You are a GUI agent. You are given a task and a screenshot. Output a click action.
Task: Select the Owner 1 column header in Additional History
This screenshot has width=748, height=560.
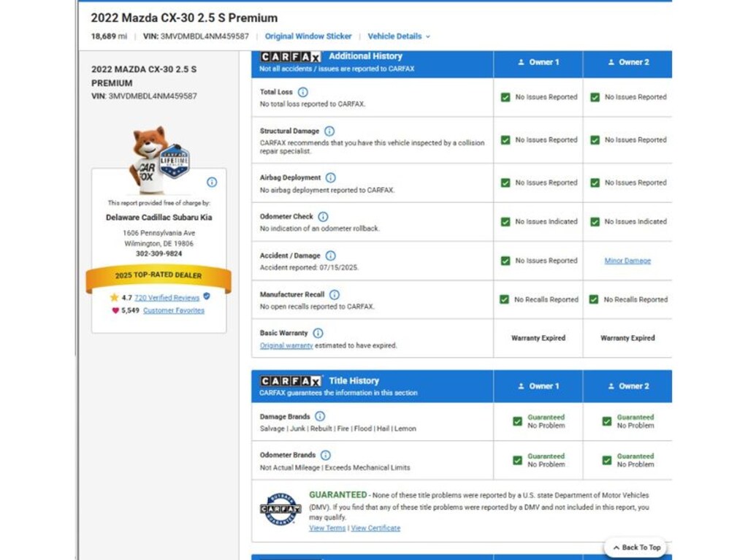pos(538,63)
